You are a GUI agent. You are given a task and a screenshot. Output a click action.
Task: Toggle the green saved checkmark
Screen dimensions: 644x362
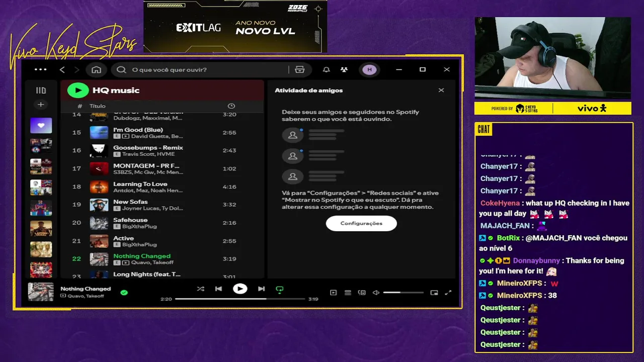[x=124, y=292]
